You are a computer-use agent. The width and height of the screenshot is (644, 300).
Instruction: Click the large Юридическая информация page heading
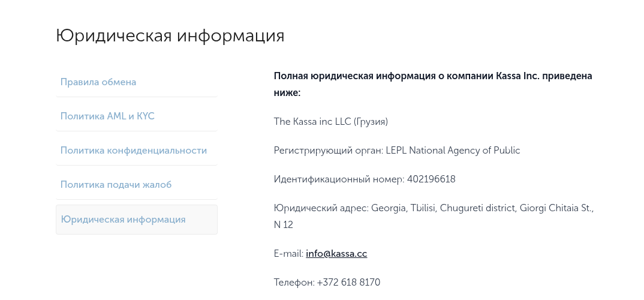[170, 35]
